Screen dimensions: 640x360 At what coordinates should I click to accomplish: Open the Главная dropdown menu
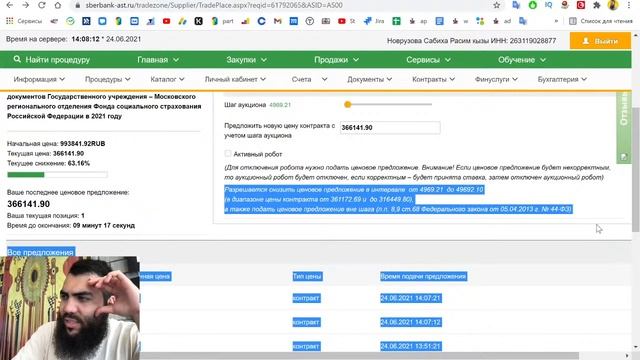(158, 60)
